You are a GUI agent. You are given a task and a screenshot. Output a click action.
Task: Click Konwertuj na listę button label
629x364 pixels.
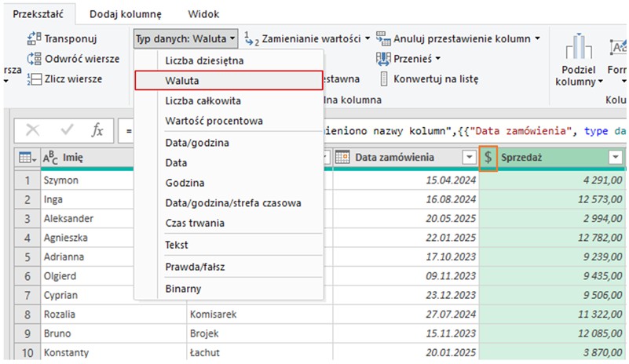[436, 79]
